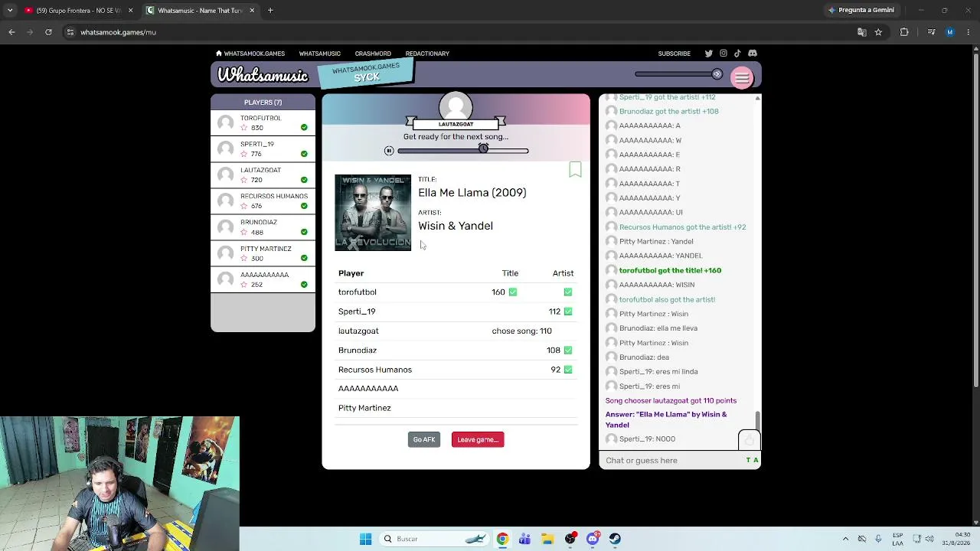
Task: Click the Whatsamook home icon in top nav
Action: click(x=219, y=54)
